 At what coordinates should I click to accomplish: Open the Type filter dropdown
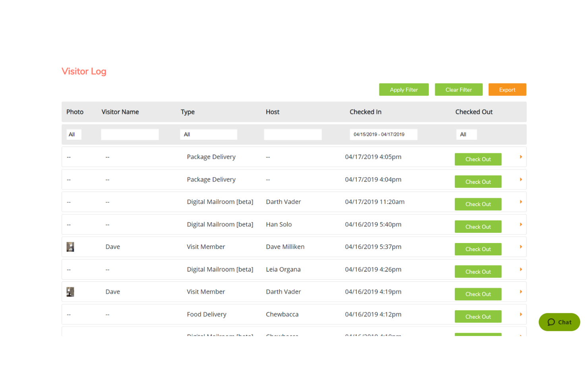(x=208, y=135)
